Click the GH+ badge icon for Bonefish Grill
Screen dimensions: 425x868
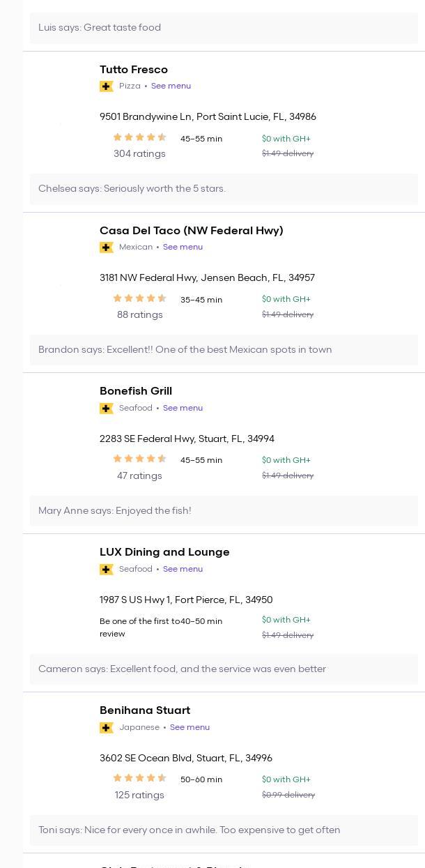[x=107, y=409]
